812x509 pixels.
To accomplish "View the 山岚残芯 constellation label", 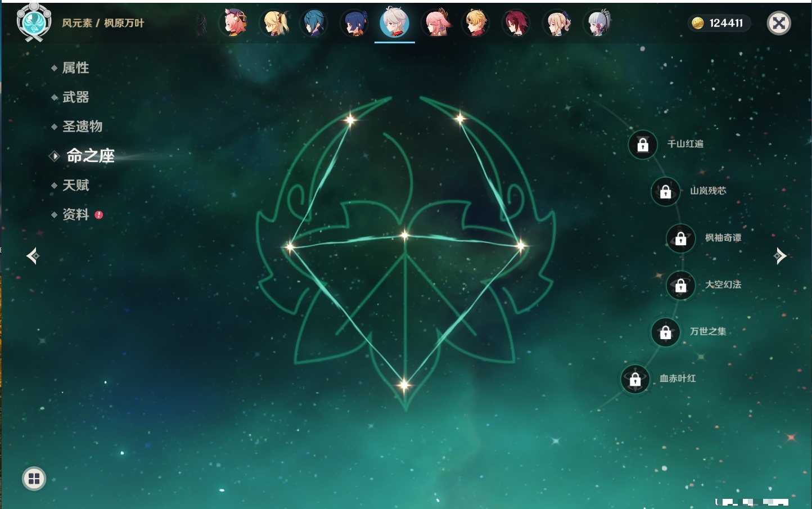I will 708,191.
